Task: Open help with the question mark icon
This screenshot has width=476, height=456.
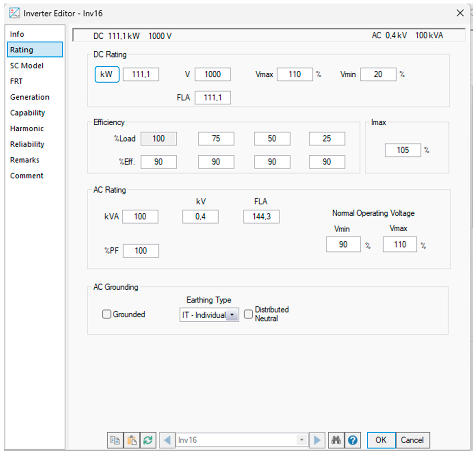Action: 352,440
